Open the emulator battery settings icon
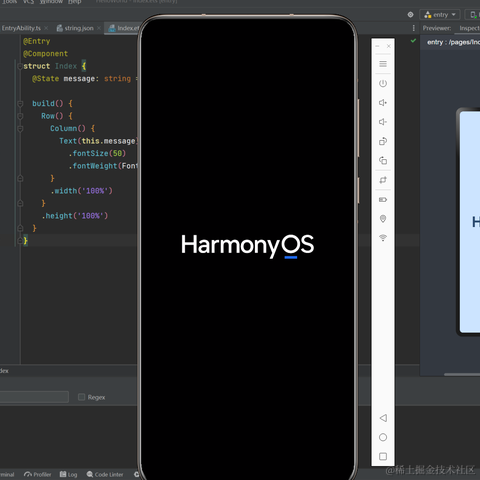Viewport: 480px width, 480px height. pyautogui.click(x=383, y=200)
